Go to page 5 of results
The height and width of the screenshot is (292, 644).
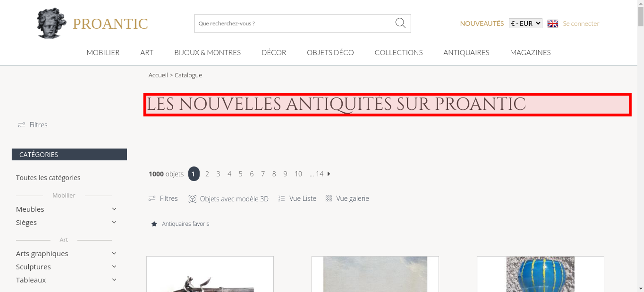241,174
